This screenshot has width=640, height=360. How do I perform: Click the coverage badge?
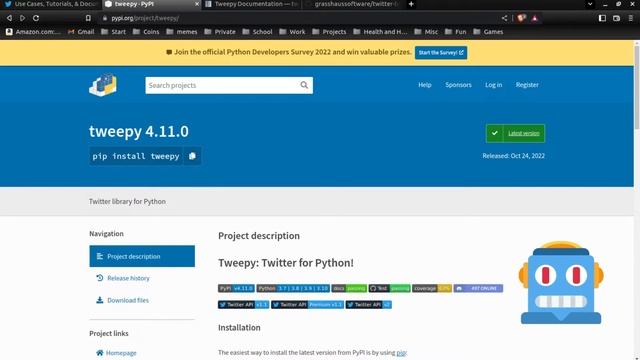point(432,288)
